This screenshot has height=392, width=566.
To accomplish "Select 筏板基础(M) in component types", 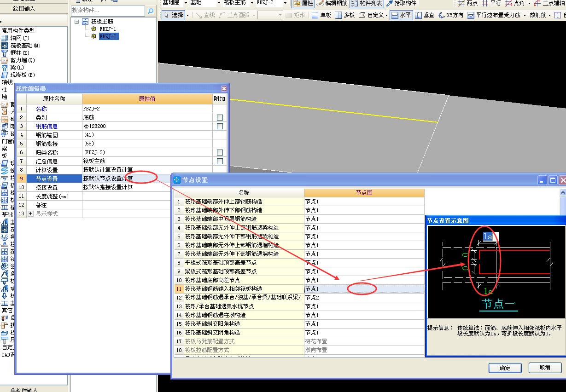I will pos(21,46).
